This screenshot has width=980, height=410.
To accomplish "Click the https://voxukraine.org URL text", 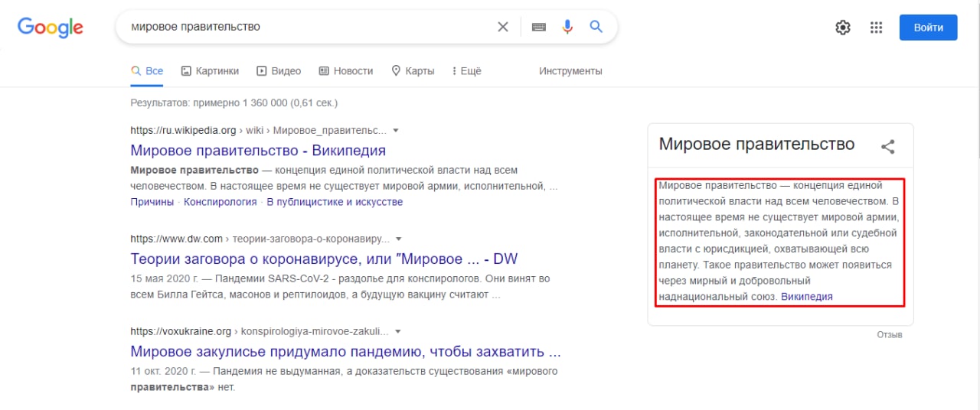I will click(x=181, y=332).
